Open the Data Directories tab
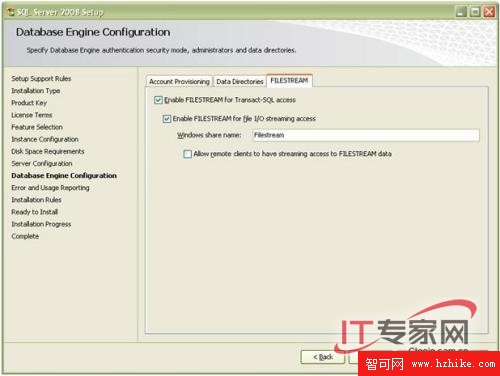 tap(240, 81)
